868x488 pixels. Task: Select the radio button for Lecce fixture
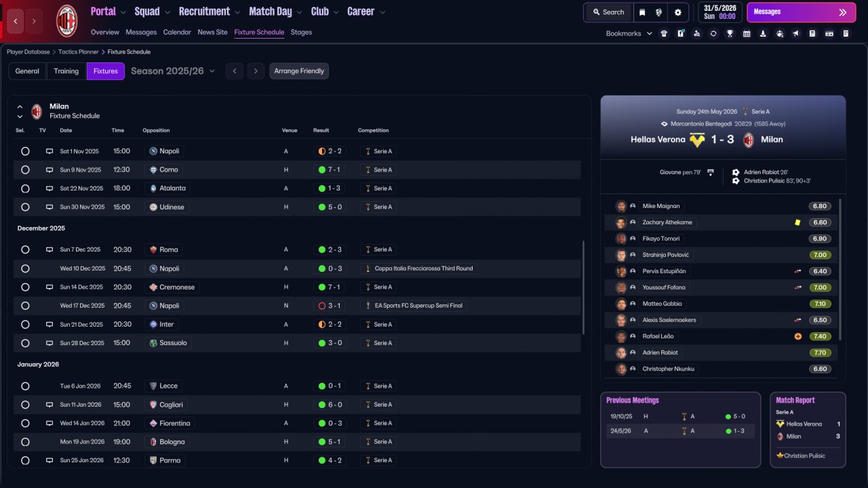tap(25, 386)
